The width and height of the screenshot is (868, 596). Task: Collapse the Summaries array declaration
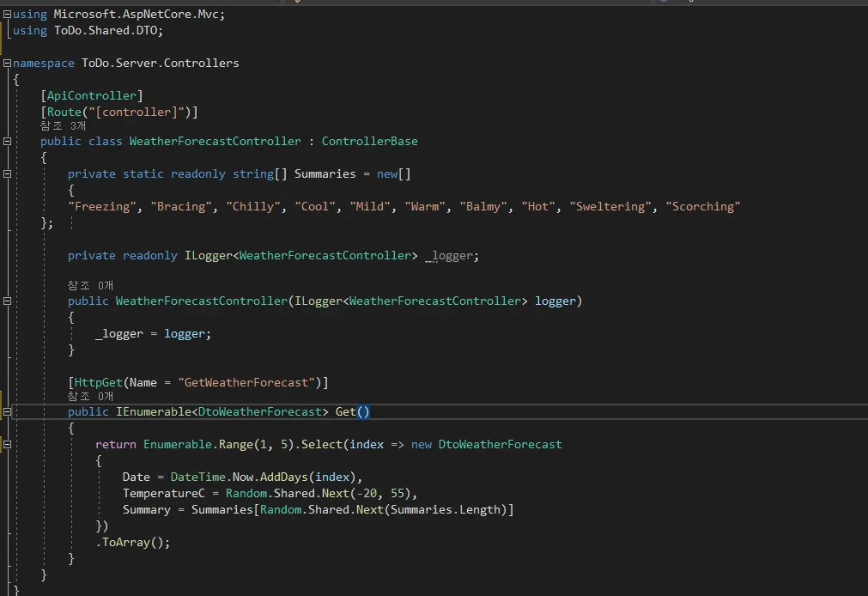tap(7, 174)
